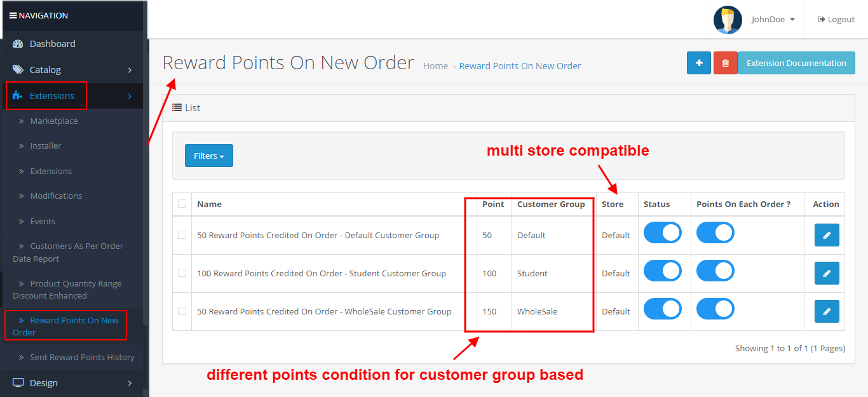The width and height of the screenshot is (868, 397).
Task: Click the hamburger Navigation icon
Action: pos(13,15)
